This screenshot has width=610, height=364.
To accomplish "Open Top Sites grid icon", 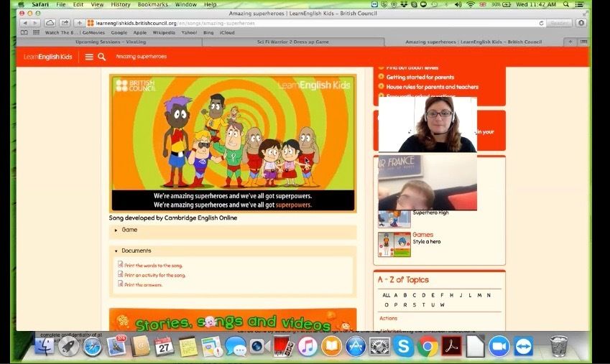I will tap(36, 33).
